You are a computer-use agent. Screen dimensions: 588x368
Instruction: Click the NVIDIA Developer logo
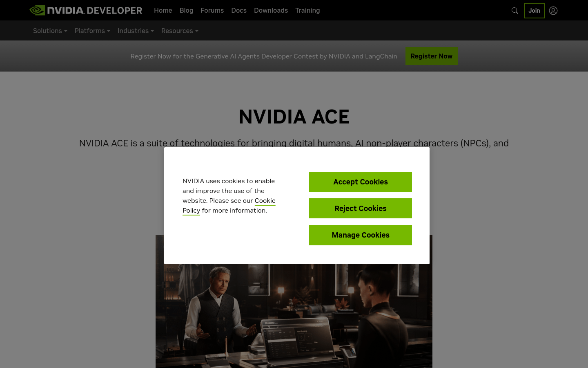(x=86, y=10)
